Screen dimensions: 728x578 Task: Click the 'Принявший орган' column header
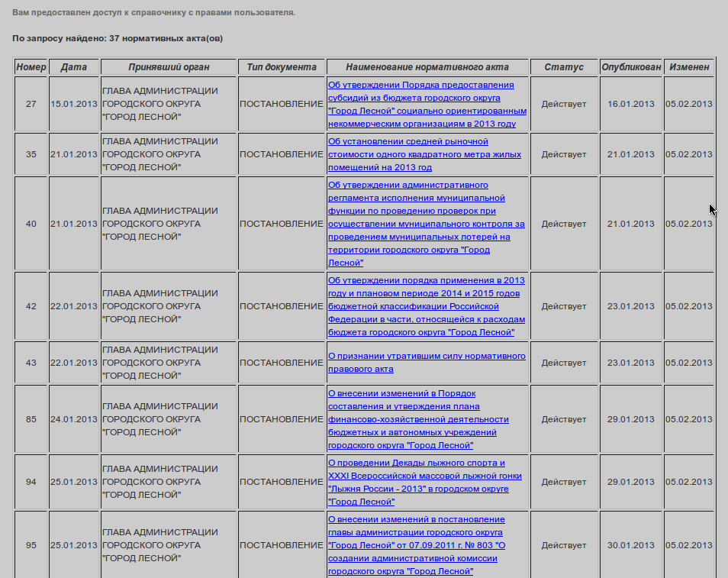coord(169,67)
